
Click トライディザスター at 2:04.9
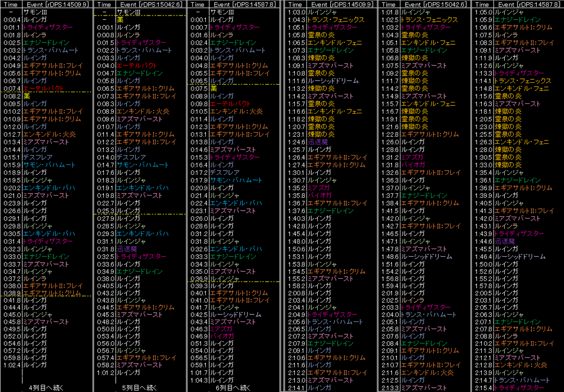[332, 314]
